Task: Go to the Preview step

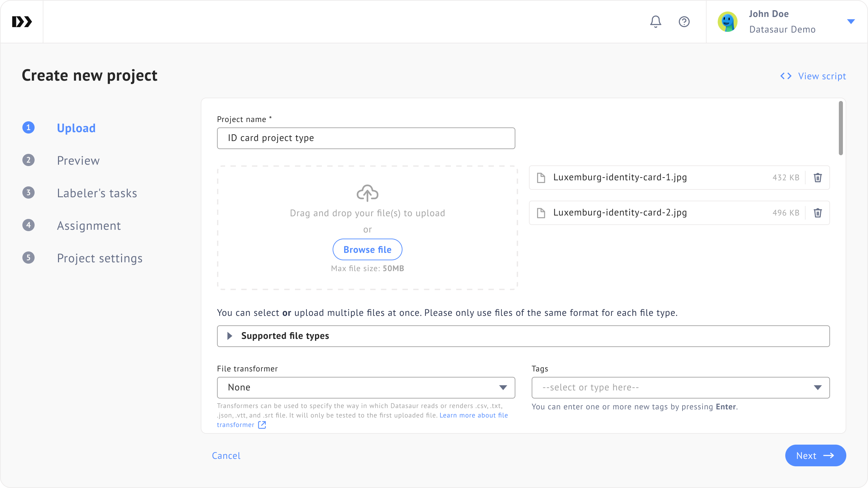Action: (x=78, y=160)
